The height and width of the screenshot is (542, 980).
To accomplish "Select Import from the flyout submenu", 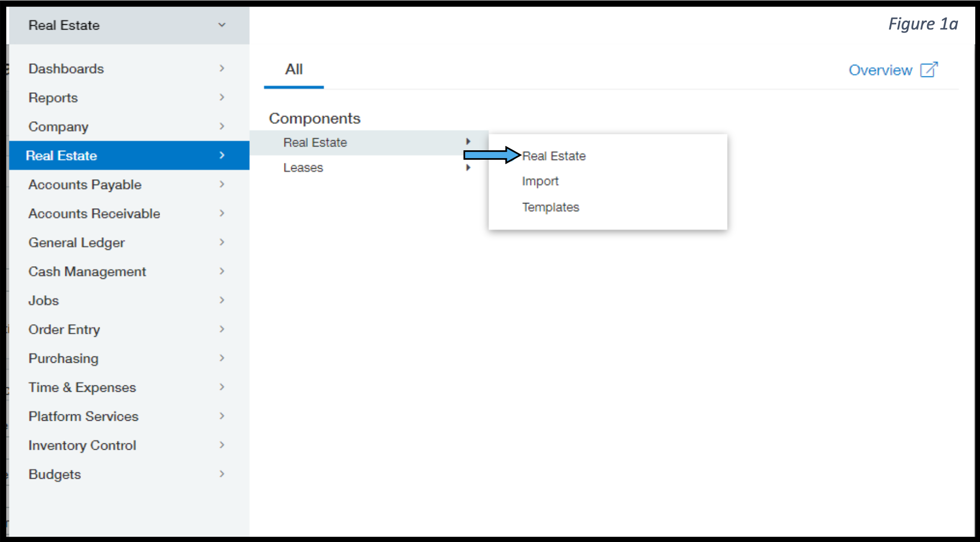I will 540,181.
